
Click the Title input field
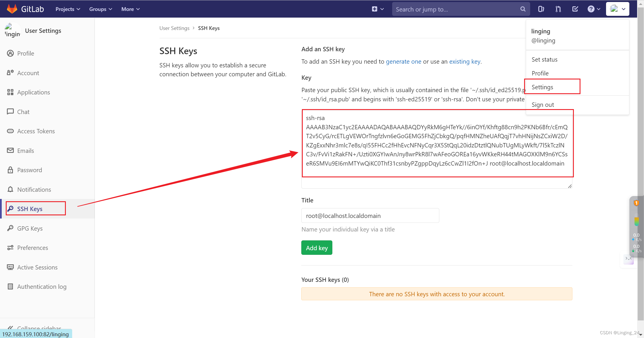point(370,216)
